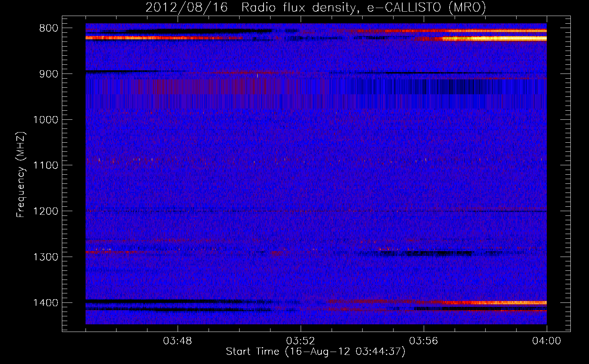Screen dimensions: 589x364
Task: Click the 03:56 time tick label
Action: point(424,341)
